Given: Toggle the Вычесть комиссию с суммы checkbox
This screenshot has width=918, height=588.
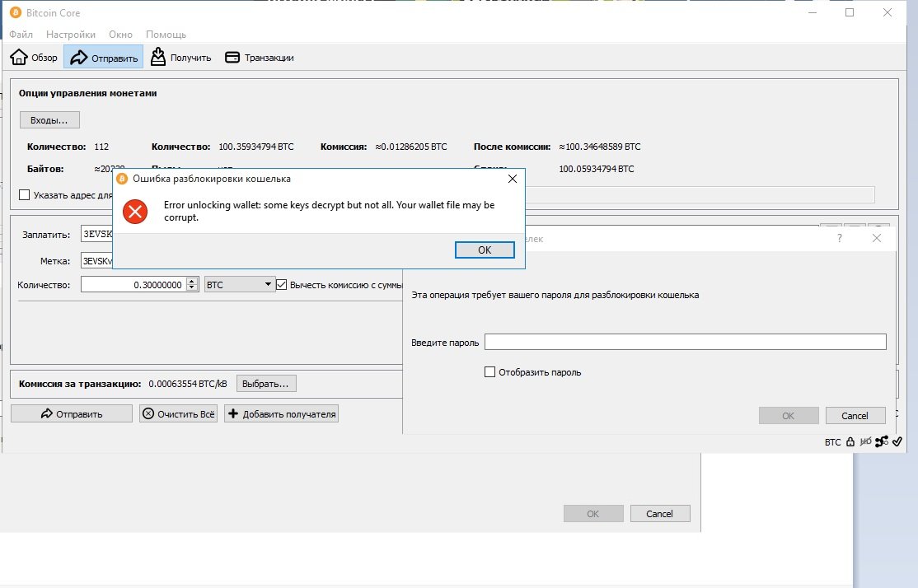Looking at the screenshot, I should 282,285.
